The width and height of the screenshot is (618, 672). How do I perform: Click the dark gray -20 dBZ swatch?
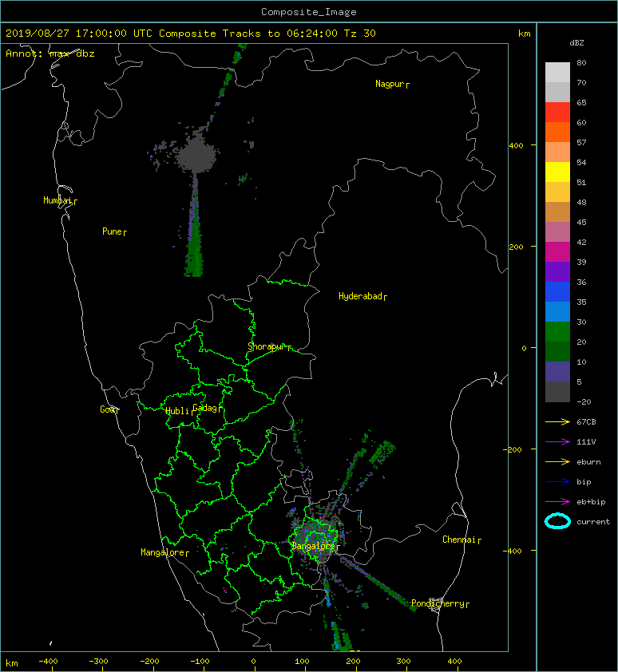pyautogui.click(x=557, y=391)
